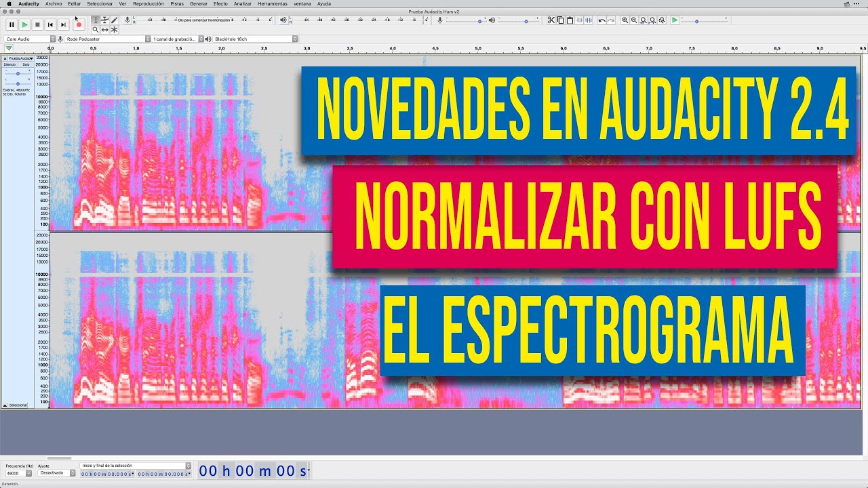This screenshot has height=488, width=868.
Task: Click the Undo arrow icon
Action: click(x=602, y=20)
